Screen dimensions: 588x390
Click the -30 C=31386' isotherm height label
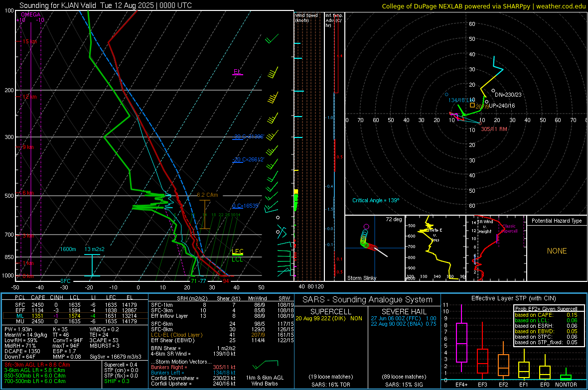[248, 136]
